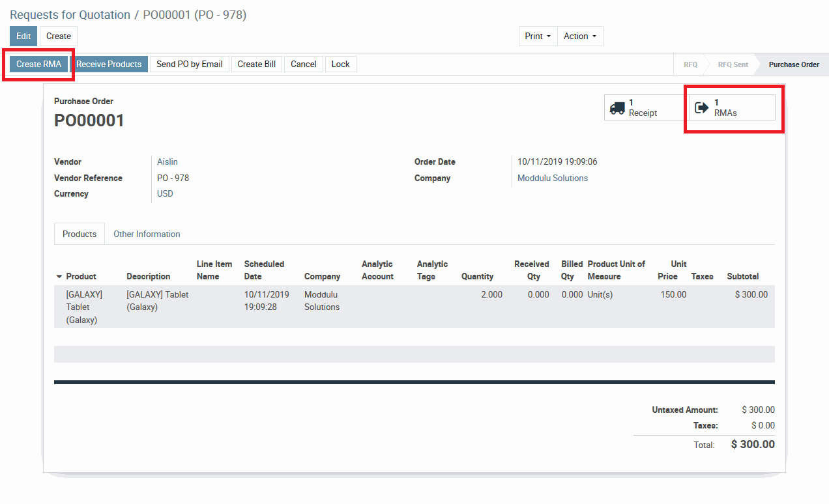Click the Edit button
Image resolution: width=829 pixels, height=504 pixels.
pos(23,36)
